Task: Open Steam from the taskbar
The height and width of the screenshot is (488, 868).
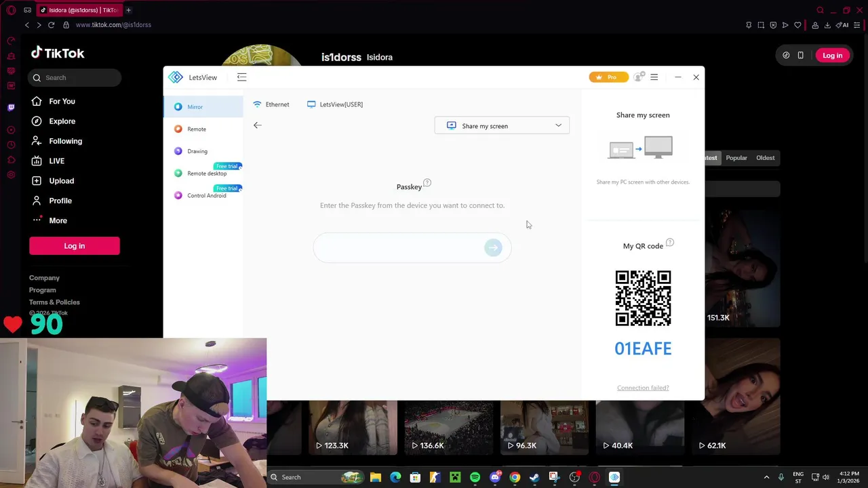Action: coord(534,477)
